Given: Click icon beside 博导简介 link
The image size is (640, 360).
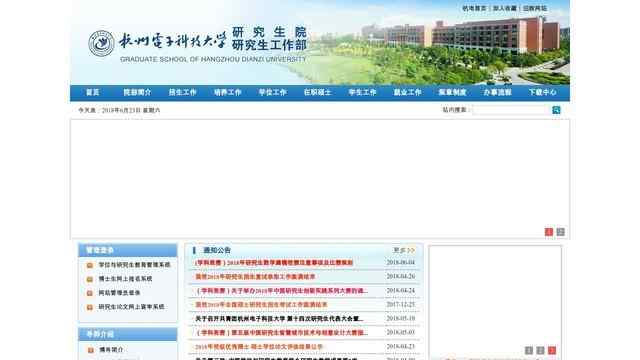Looking at the screenshot, I should point(90,350).
